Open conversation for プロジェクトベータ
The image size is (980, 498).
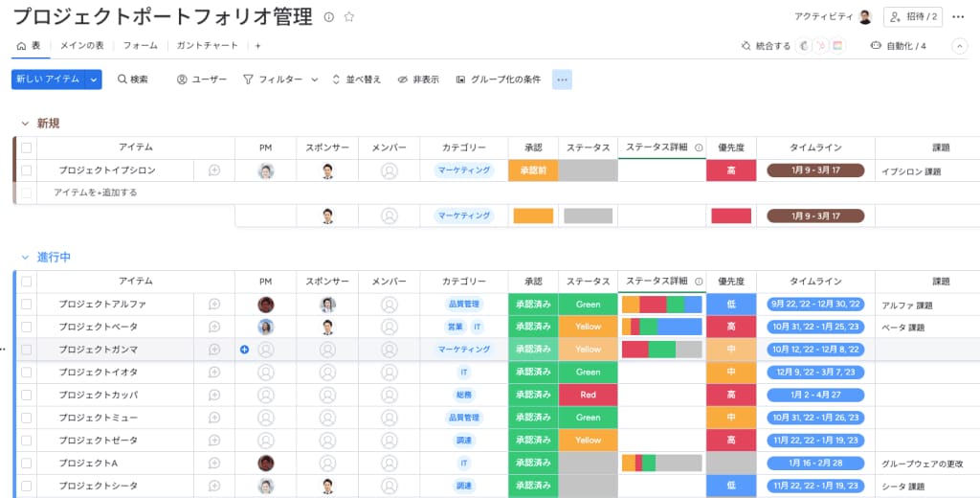point(214,327)
